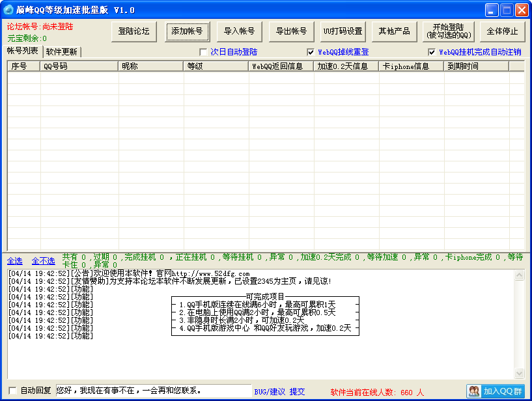Click item 2 在电脑上使用QQ满2小时
Viewport: 532px width, 401px height.
(x=257, y=312)
